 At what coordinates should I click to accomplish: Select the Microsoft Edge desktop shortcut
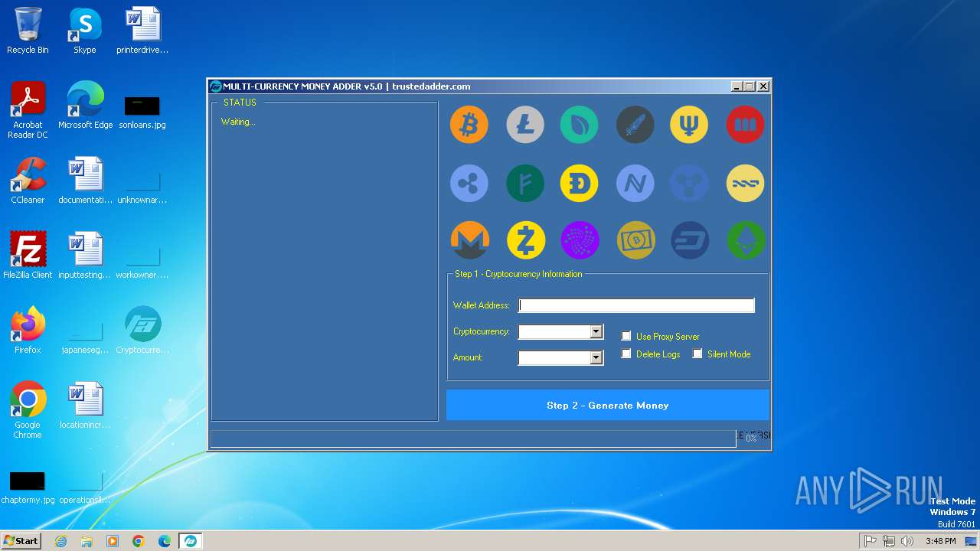(x=85, y=106)
